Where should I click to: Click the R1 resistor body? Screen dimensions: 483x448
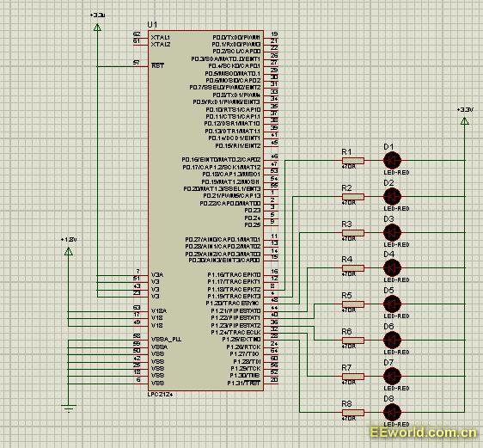(353, 161)
